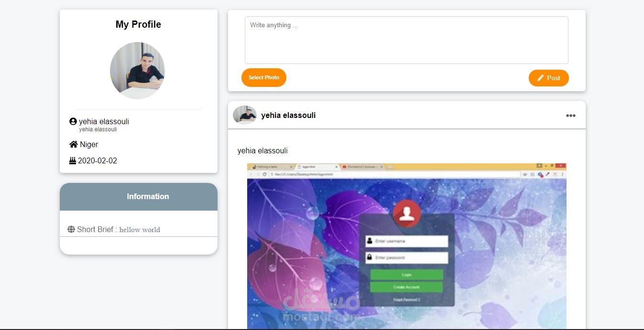Click the Information panel header
The width and height of the screenshot is (644, 330).
tap(139, 197)
